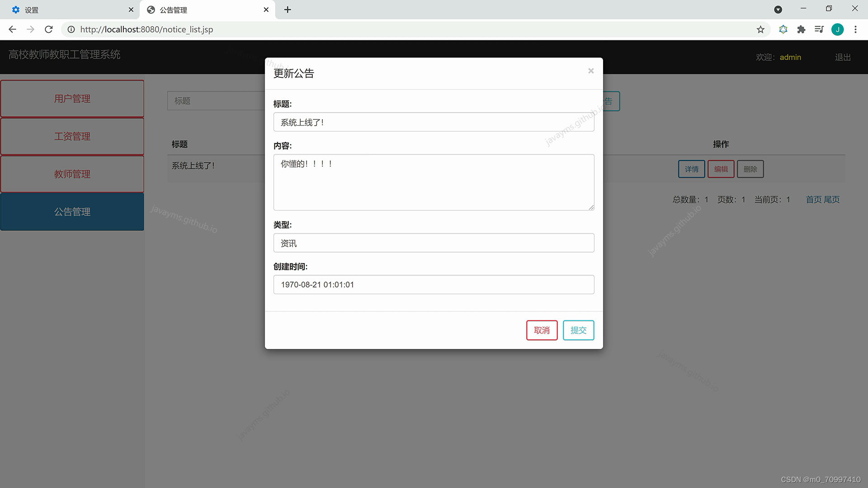The width and height of the screenshot is (868, 488).
Task: Open the extensions puzzle icon
Action: tap(801, 29)
